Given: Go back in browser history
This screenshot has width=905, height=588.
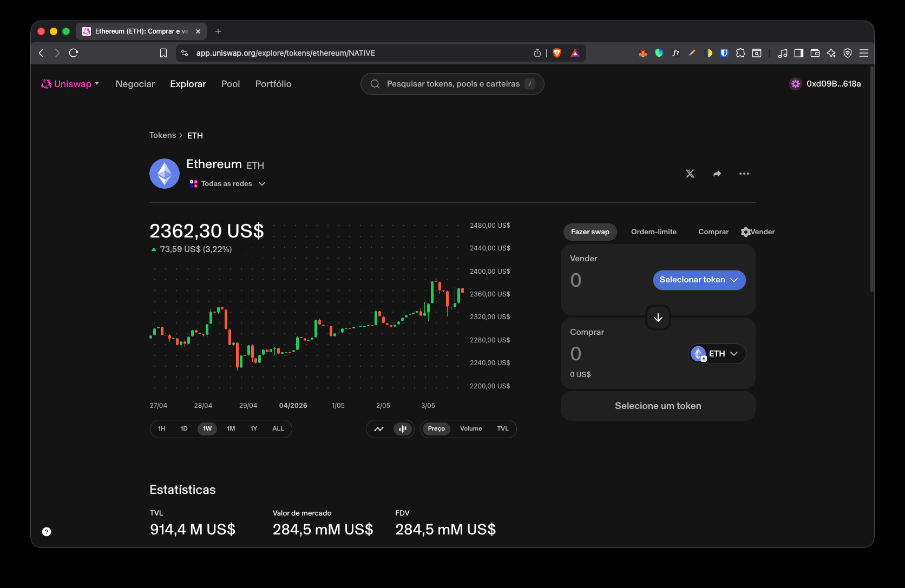Looking at the screenshot, I should coord(41,53).
